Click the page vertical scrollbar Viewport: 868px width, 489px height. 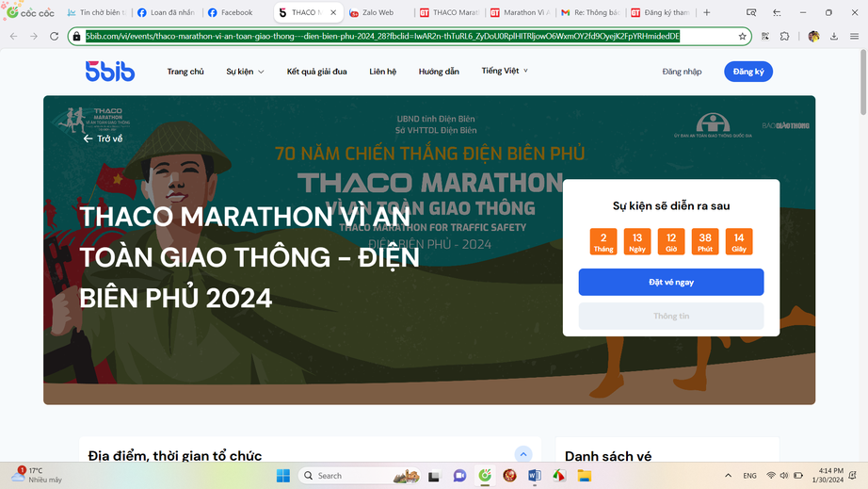863,82
